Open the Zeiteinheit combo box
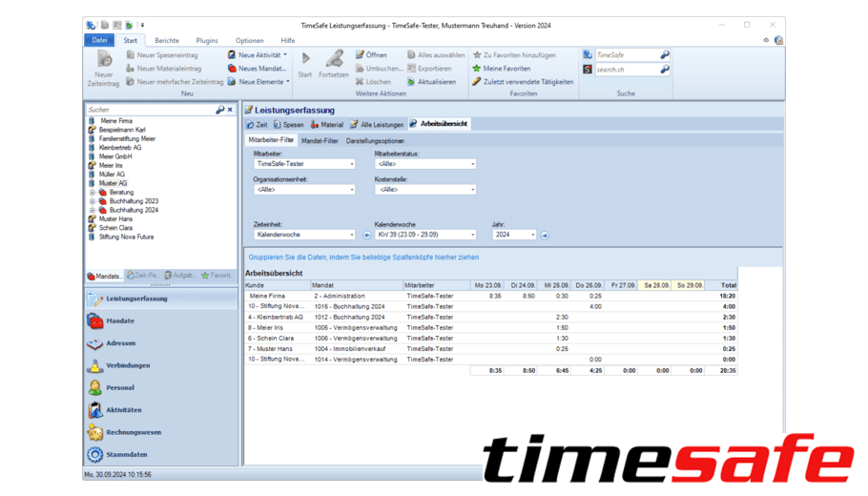 click(x=352, y=235)
